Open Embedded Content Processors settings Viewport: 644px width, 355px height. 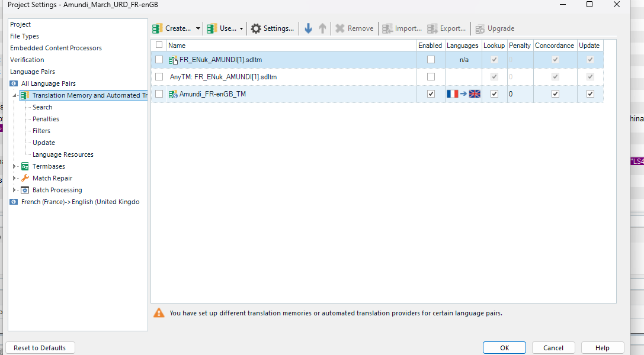(x=56, y=48)
